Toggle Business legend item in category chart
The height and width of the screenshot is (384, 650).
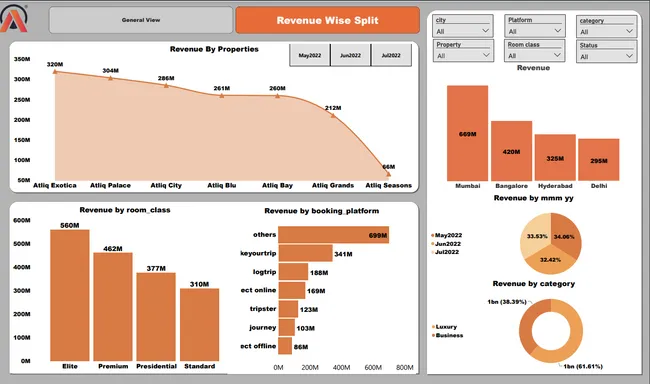point(447,335)
